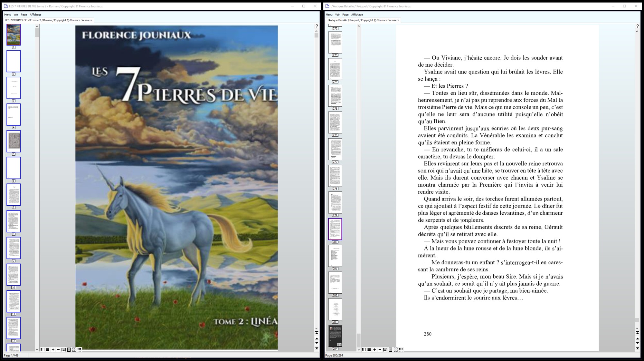Screen dimensions: 644x361
Task: Zoom out with minus icon in Antique Bataille window
Action: (x=380, y=350)
